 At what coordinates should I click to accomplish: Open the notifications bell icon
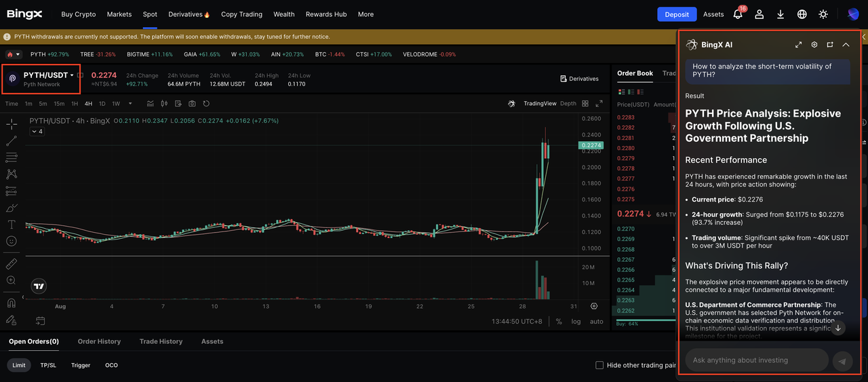pyautogui.click(x=738, y=14)
